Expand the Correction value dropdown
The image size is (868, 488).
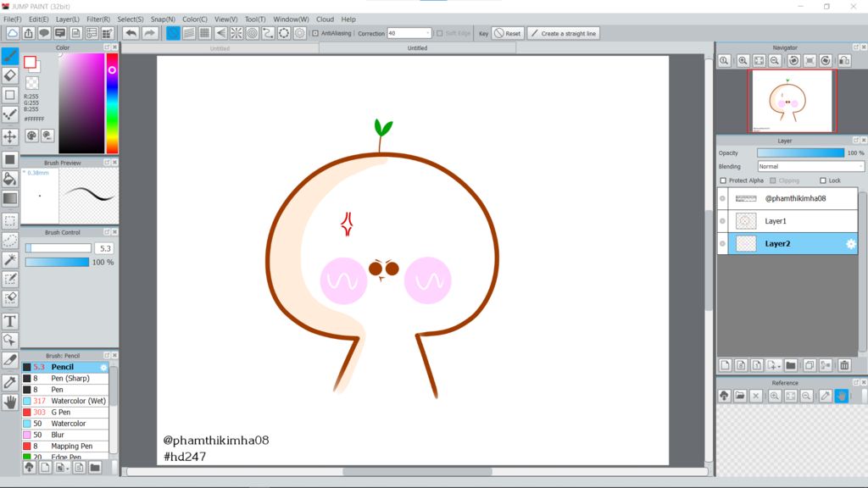pyautogui.click(x=427, y=34)
